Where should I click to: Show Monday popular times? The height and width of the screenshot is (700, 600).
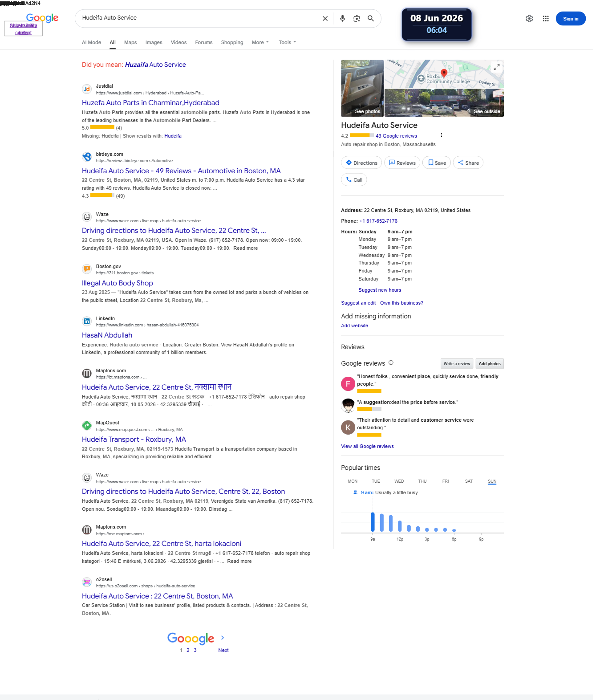pyautogui.click(x=353, y=481)
